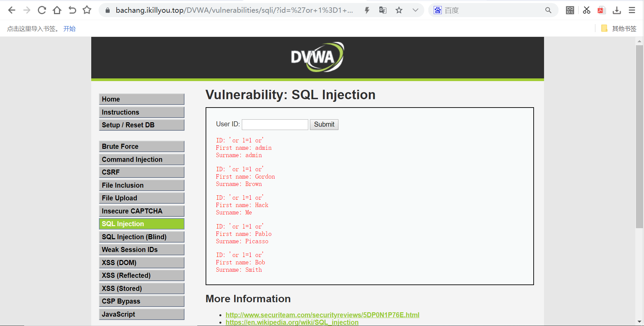This screenshot has width=644, height=326.
Task: Open the downloads icon
Action: [616, 10]
